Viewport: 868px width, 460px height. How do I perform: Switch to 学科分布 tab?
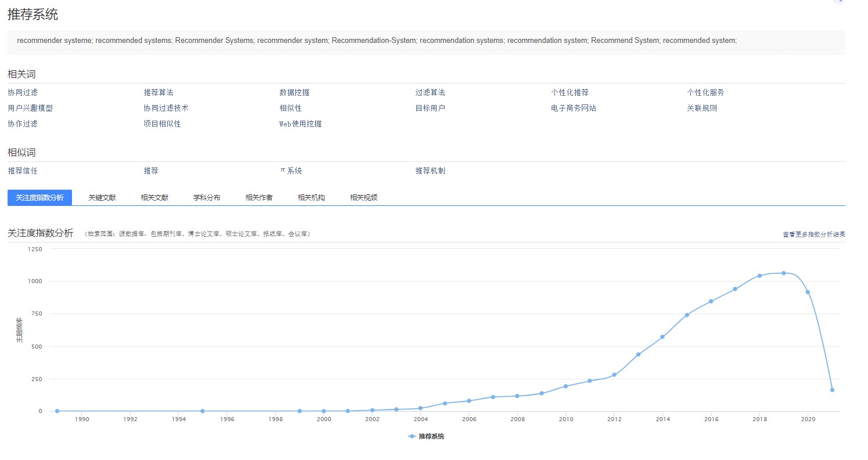207,198
